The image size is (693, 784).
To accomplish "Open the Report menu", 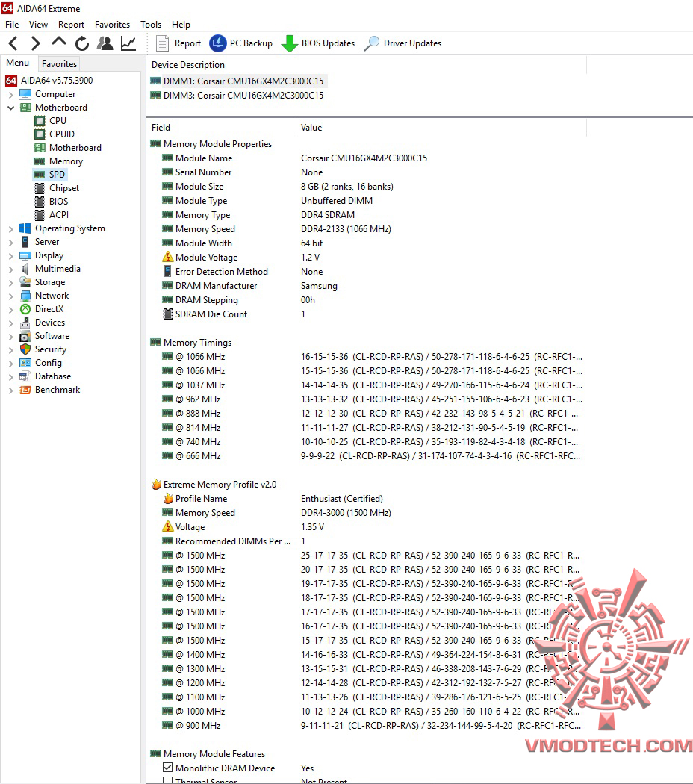I will (71, 25).
